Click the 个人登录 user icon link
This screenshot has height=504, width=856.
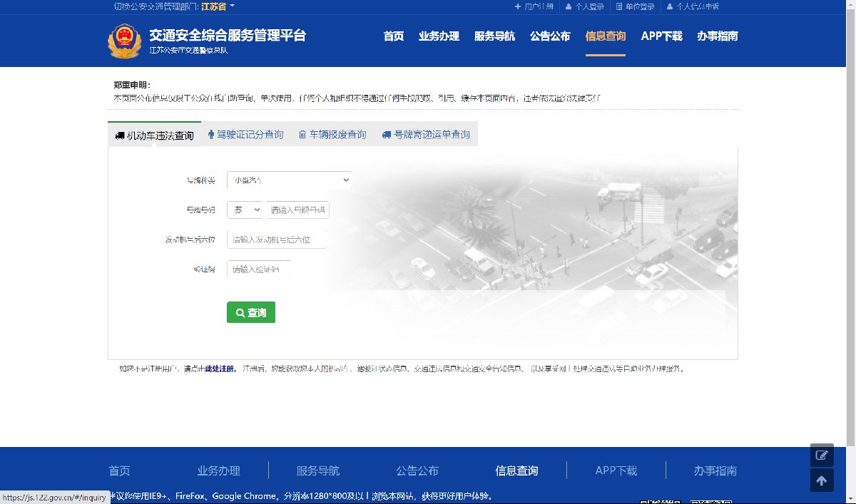pyautogui.click(x=584, y=6)
